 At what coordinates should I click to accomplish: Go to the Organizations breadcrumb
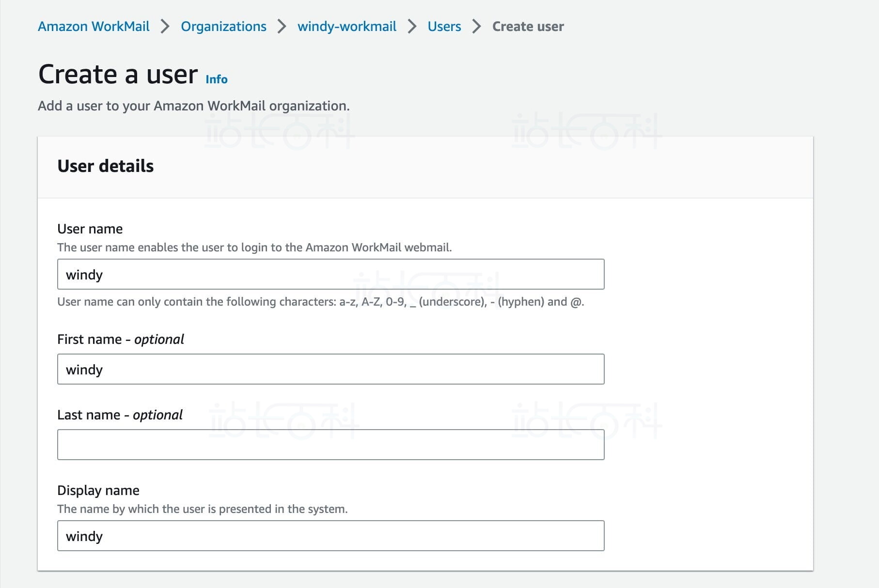(223, 26)
